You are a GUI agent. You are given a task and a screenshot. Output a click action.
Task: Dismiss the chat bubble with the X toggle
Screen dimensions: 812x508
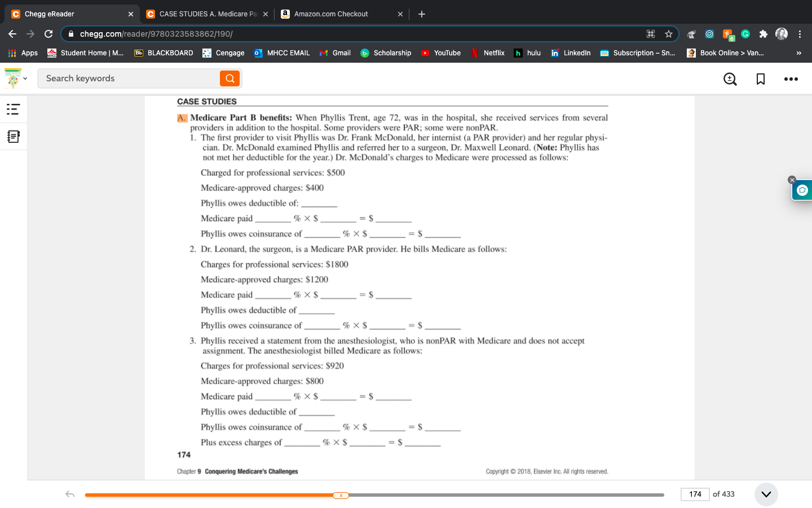(792, 179)
